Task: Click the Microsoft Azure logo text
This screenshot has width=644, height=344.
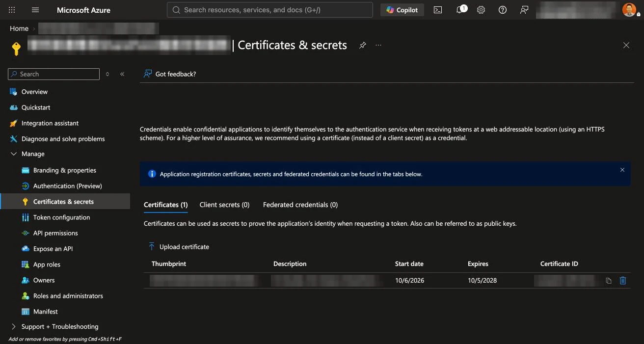Action: coord(83,10)
